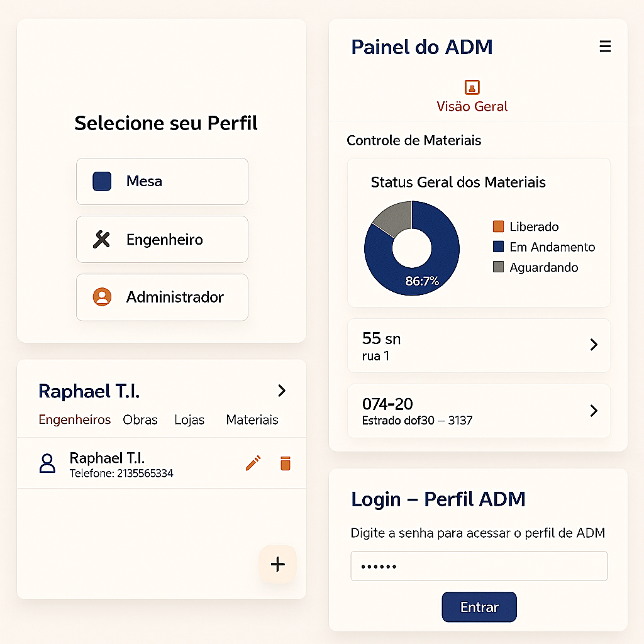Delete Raphael T.I. with the trash icon
The height and width of the screenshot is (644, 644).
pyautogui.click(x=285, y=463)
